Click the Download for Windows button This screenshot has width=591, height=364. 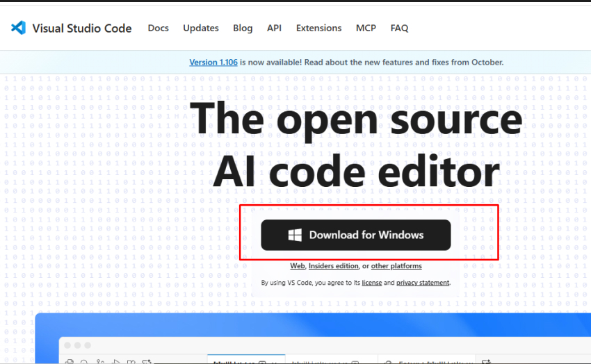click(x=356, y=235)
